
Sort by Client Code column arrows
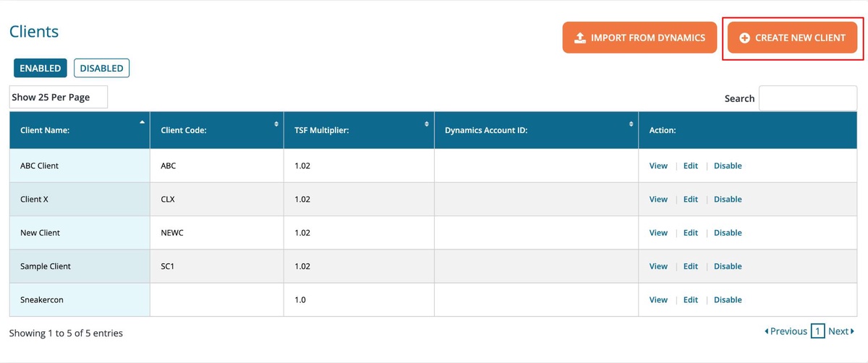tap(276, 124)
